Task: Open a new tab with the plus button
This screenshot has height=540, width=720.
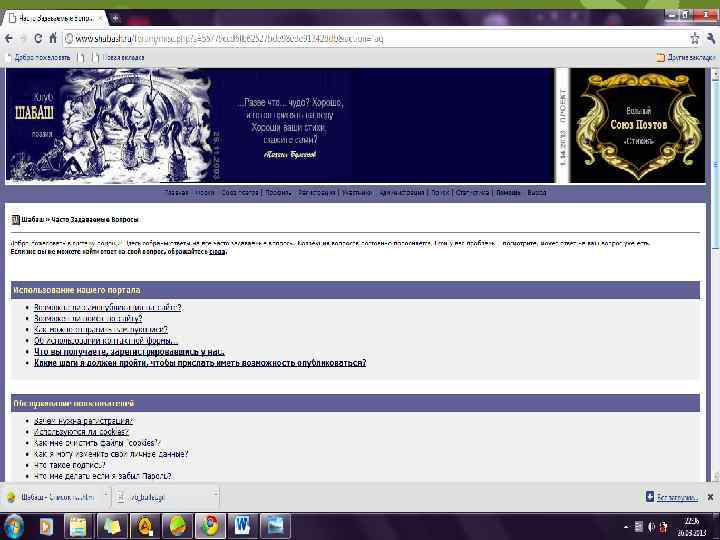Action: click(x=116, y=18)
